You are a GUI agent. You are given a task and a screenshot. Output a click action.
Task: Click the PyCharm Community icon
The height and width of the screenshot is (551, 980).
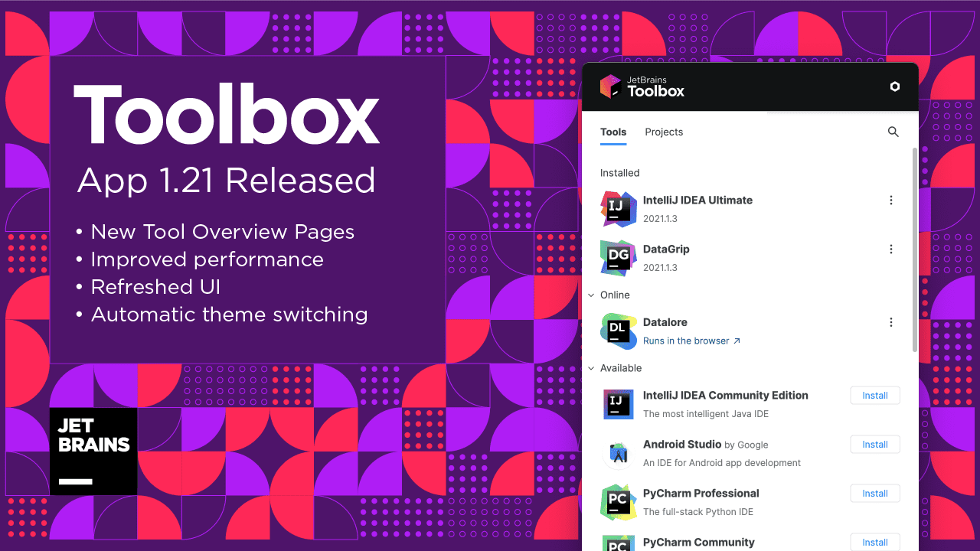(x=618, y=543)
